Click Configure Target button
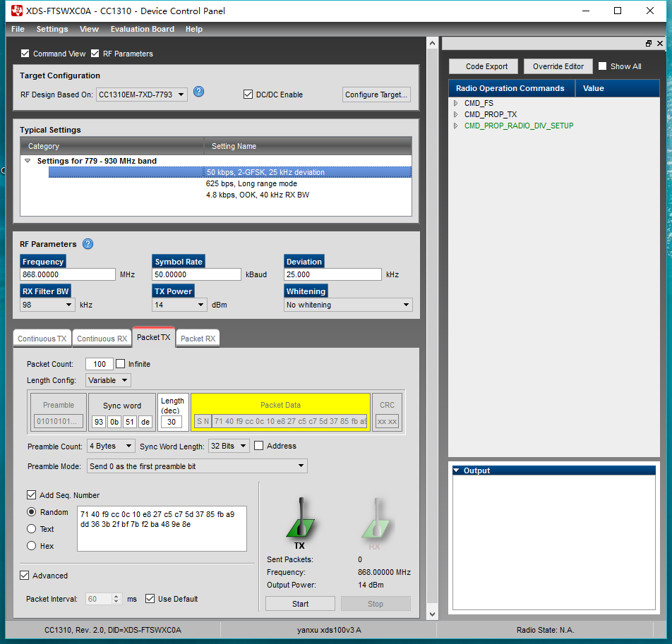672x644 pixels. click(x=376, y=95)
